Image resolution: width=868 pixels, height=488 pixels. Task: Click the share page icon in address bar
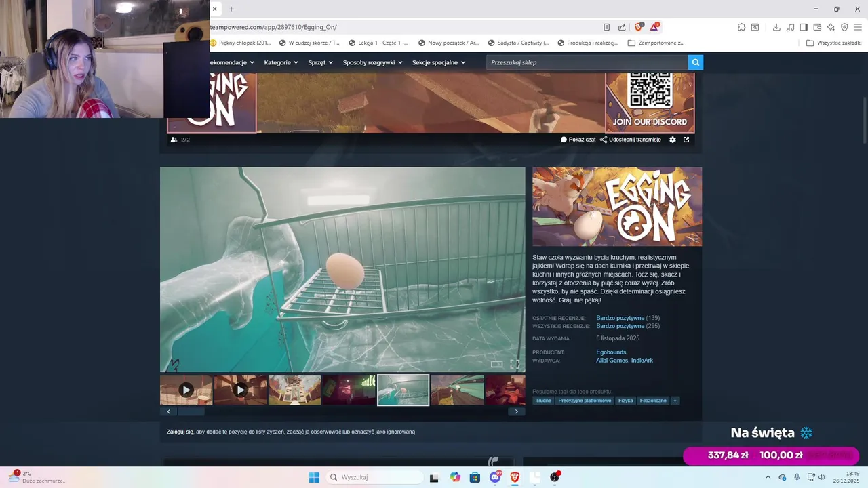622,27
